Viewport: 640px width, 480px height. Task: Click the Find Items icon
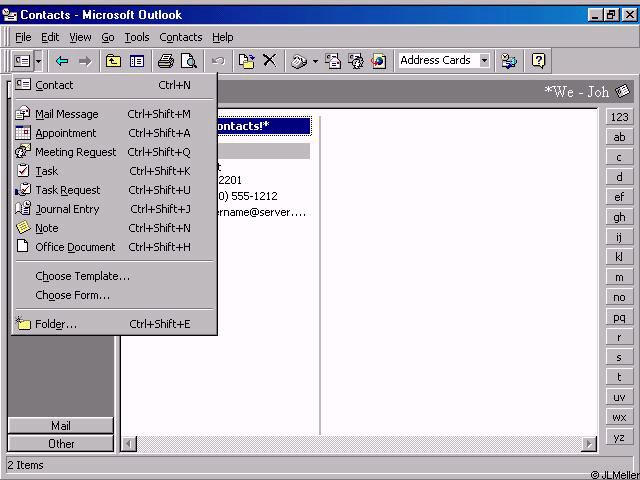click(x=509, y=61)
